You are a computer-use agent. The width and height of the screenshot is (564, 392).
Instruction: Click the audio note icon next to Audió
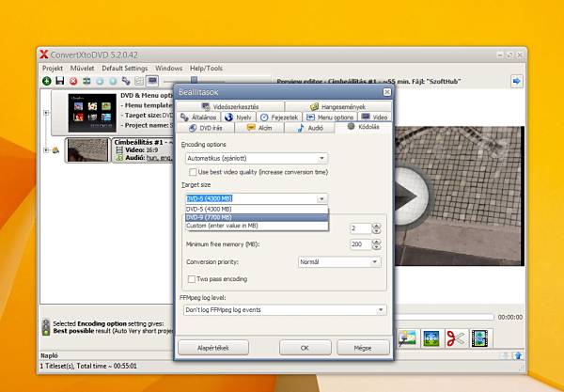(x=119, y=158)
